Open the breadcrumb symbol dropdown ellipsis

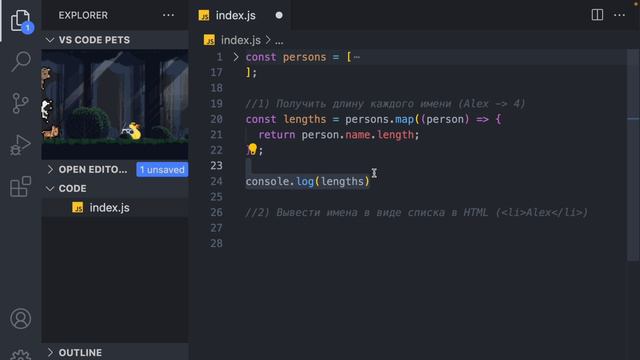pyautogui.click(x=279, y=41)
